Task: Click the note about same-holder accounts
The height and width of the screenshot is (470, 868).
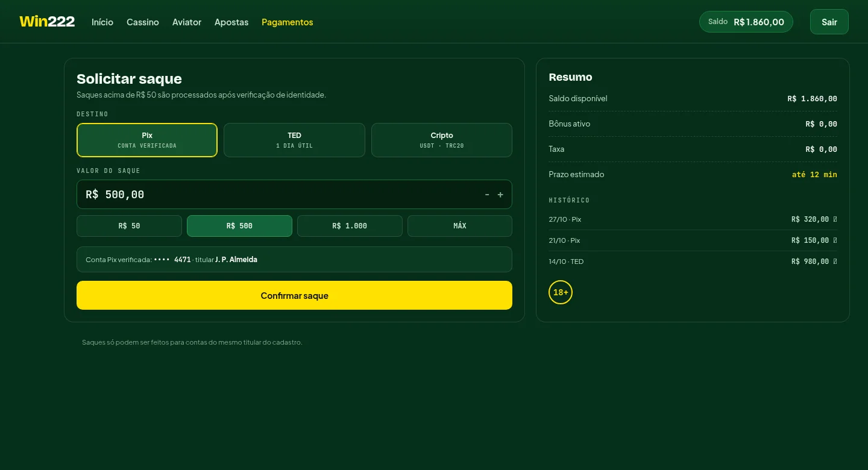Action: pos(192,342)
